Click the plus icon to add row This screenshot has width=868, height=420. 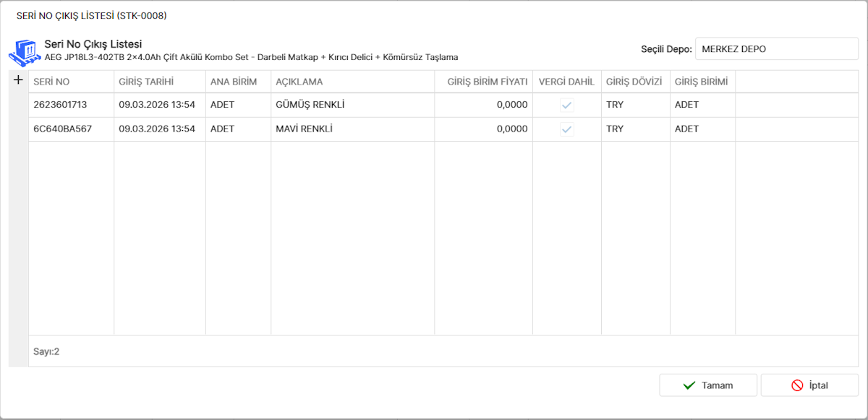click(x=19, y=80)
